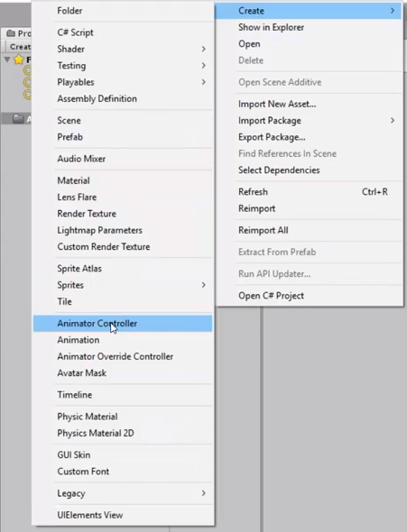Viewport: 407px width, 532px height.
Task: Create a new Prefab
Action: click(x=123, y=137)
